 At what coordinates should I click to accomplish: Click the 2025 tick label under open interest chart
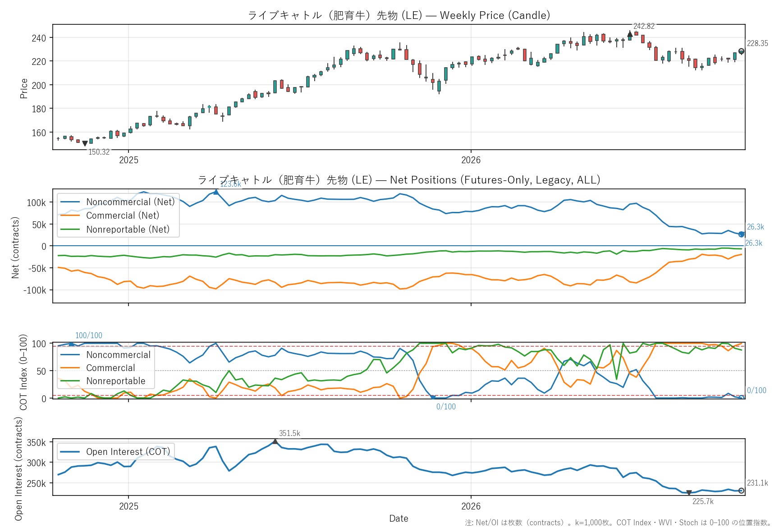[x=128, y=506]
